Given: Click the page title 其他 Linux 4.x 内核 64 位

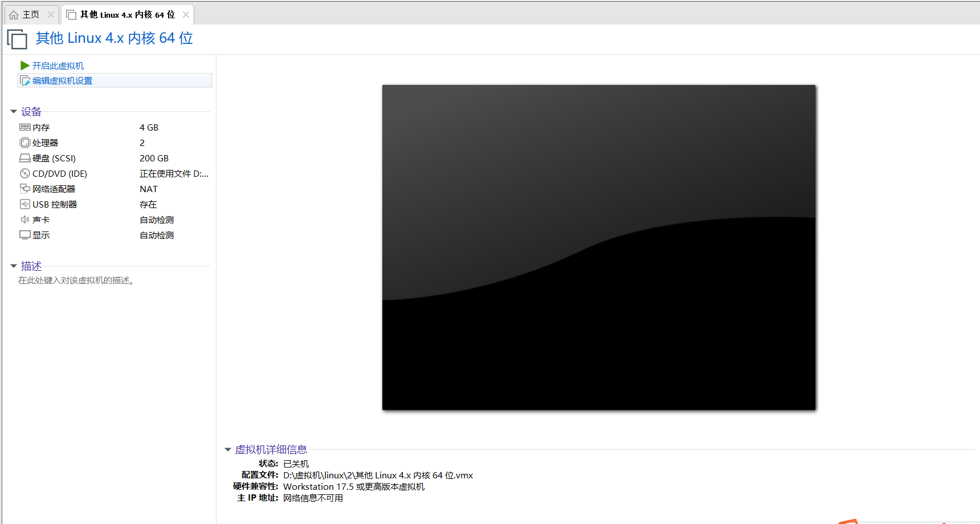Looking at the screenshot, I should click(x=115, y=38).
